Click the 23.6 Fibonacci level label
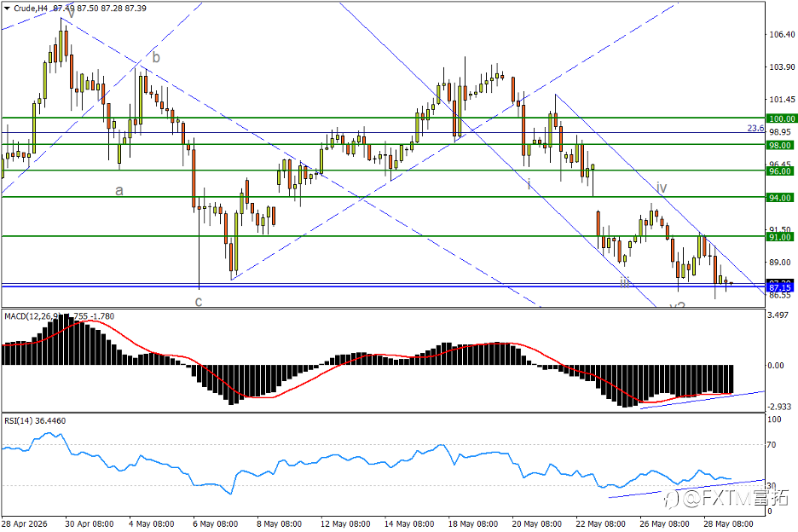 (755, 128)
